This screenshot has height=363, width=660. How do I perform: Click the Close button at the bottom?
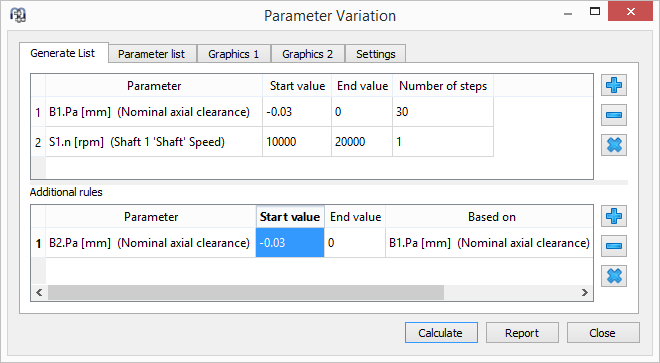tap(603, 333)
